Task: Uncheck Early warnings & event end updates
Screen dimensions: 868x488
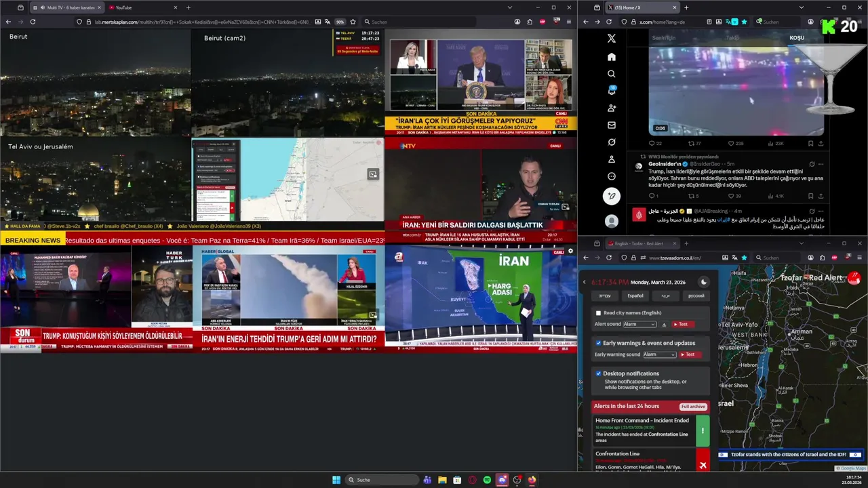Action: coord(598,343)
